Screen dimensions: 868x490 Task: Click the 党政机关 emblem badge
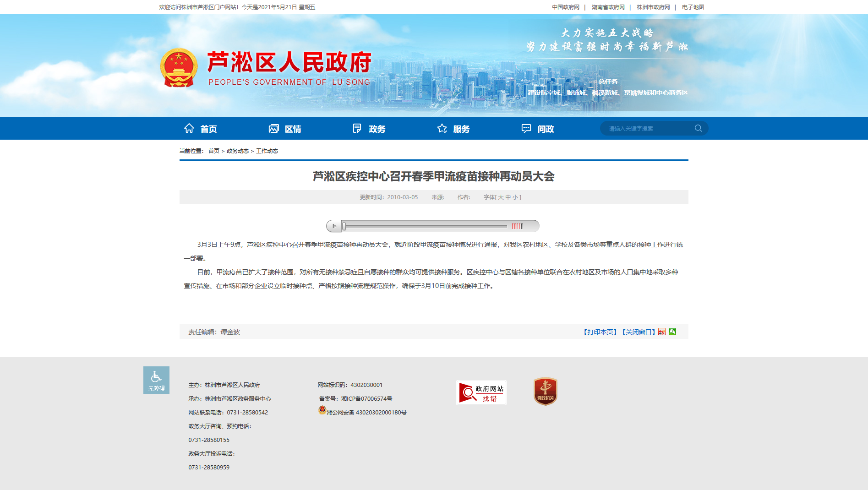coord(545,392)
